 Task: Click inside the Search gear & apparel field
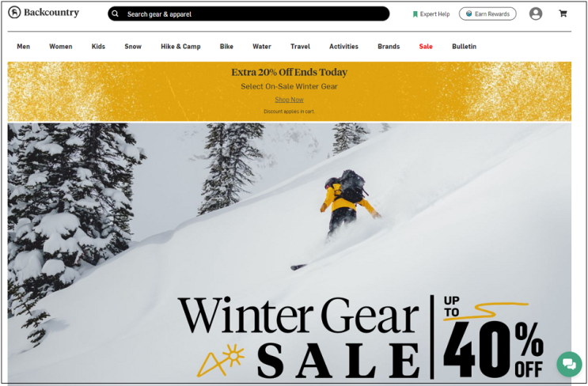(x=248, y=14)
